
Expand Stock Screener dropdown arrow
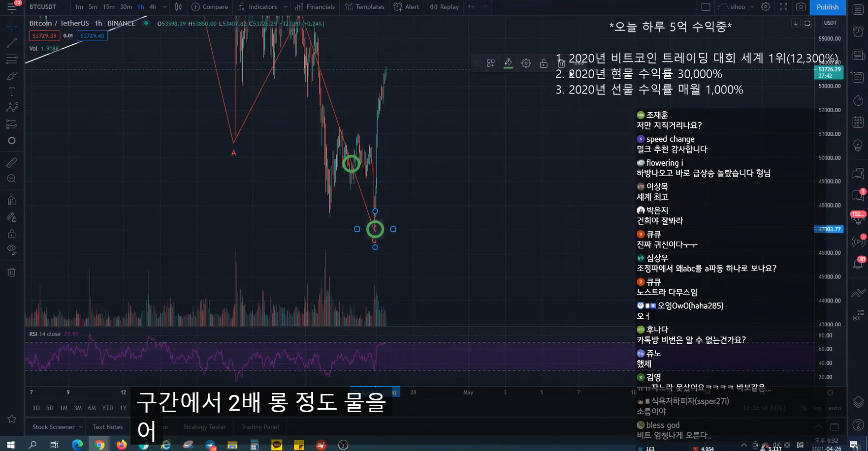tap(81, 427)
